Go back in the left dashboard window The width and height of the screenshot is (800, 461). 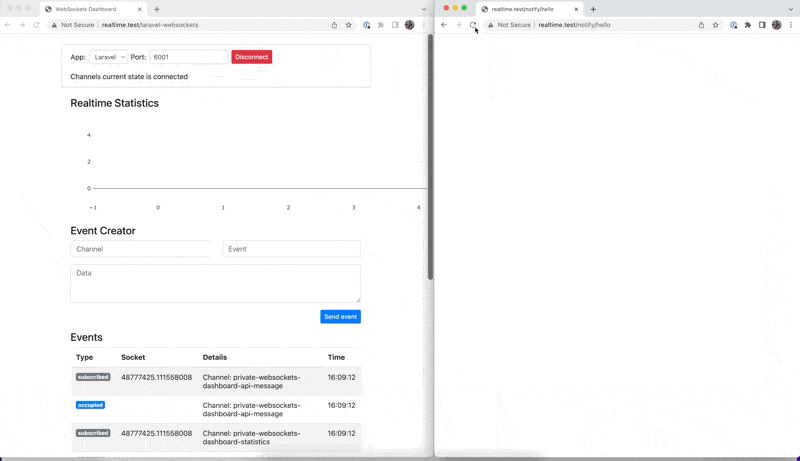pos(7,25)
